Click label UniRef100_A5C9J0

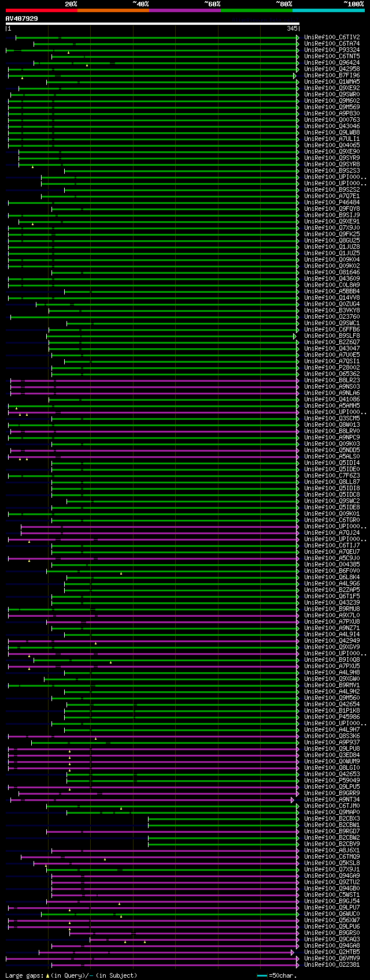pos(332,558)
